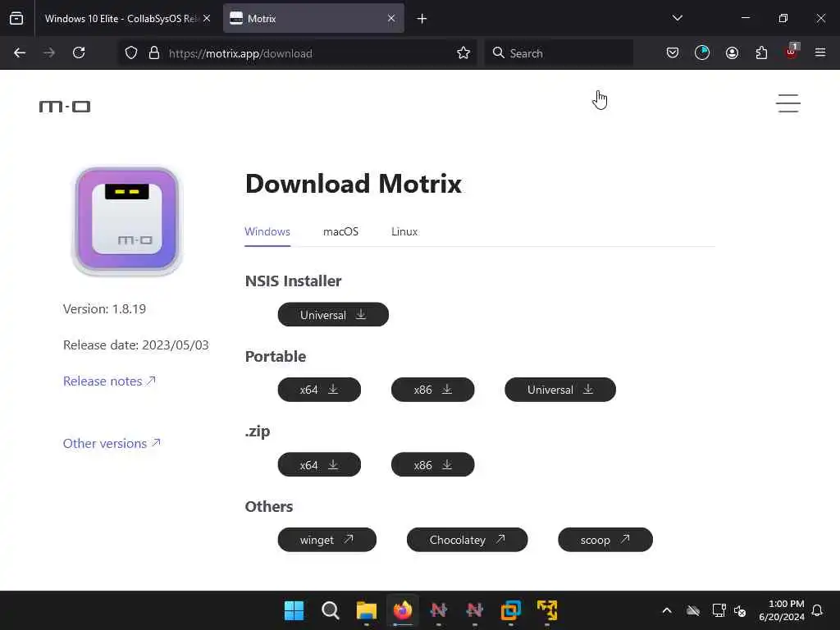840x630 pixels.
Task: Click the browser forward arrow
Action: (x=48, y=53)
